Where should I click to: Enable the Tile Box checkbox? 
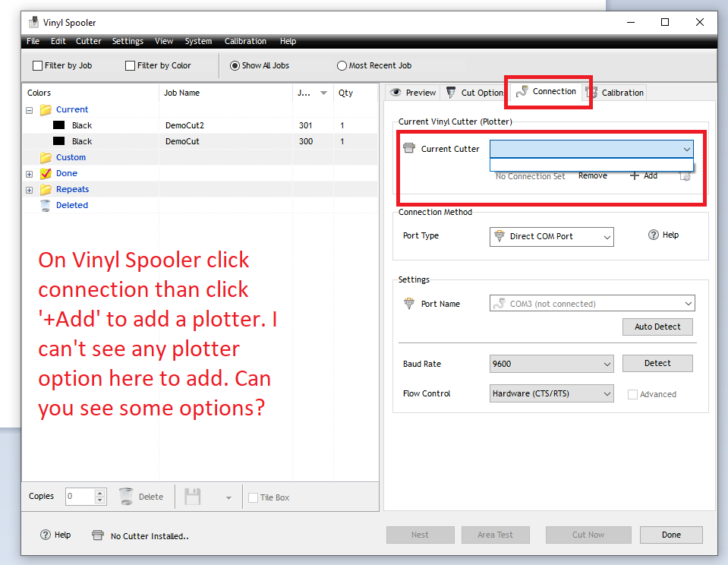253,497
